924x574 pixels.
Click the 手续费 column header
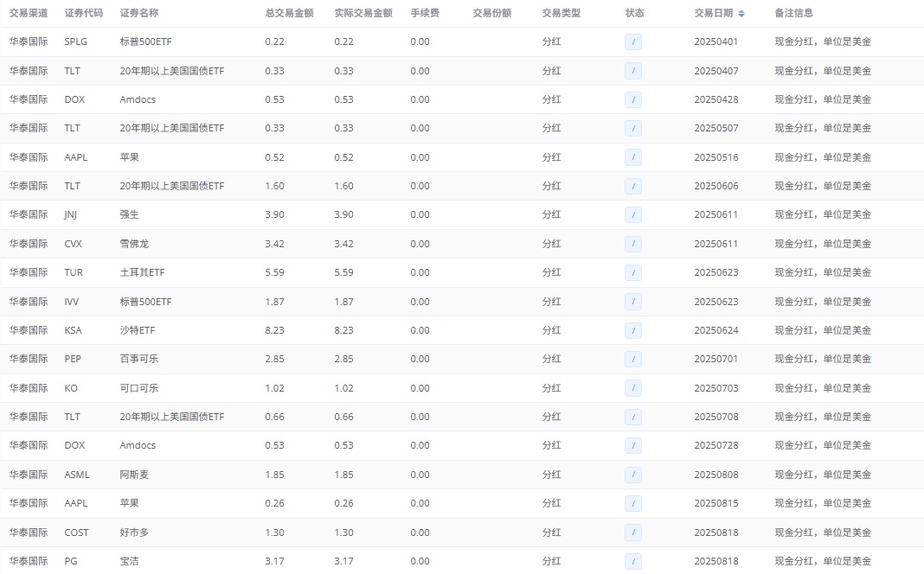pos(425,13)
